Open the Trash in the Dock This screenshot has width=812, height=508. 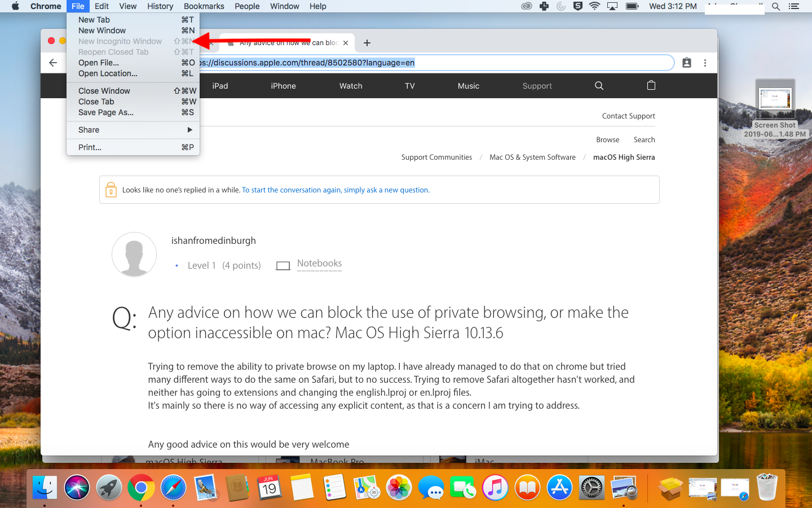click(767, 488)
